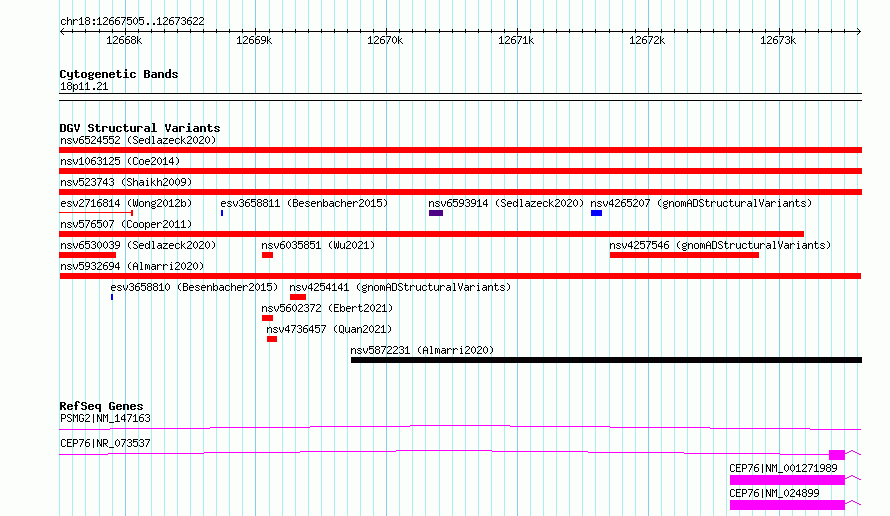
Task: Click the RefSeq Genes track title
Action: tap(101, 406)
